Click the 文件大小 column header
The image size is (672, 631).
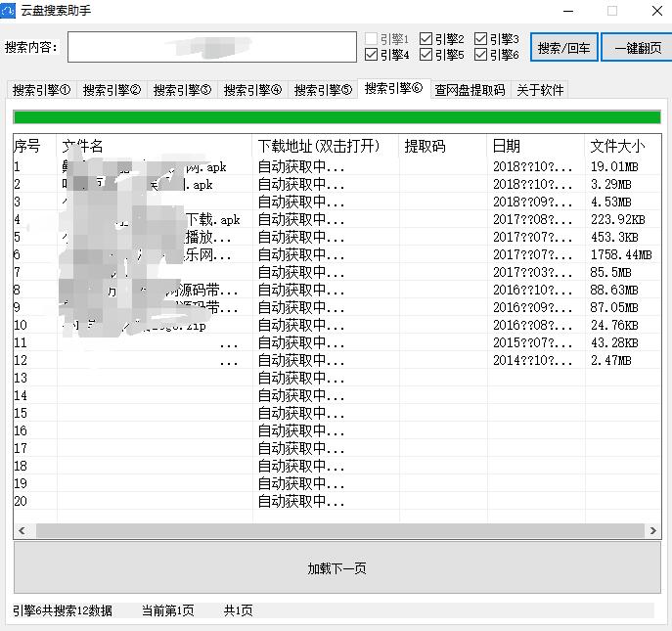pyautogui.click(x=623, y=146)
